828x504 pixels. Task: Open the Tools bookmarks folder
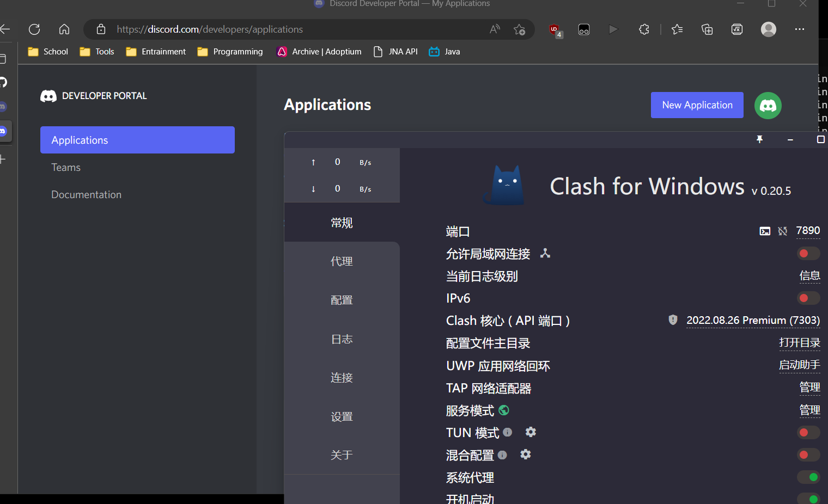pyautogui.click(x=97, y=52)
